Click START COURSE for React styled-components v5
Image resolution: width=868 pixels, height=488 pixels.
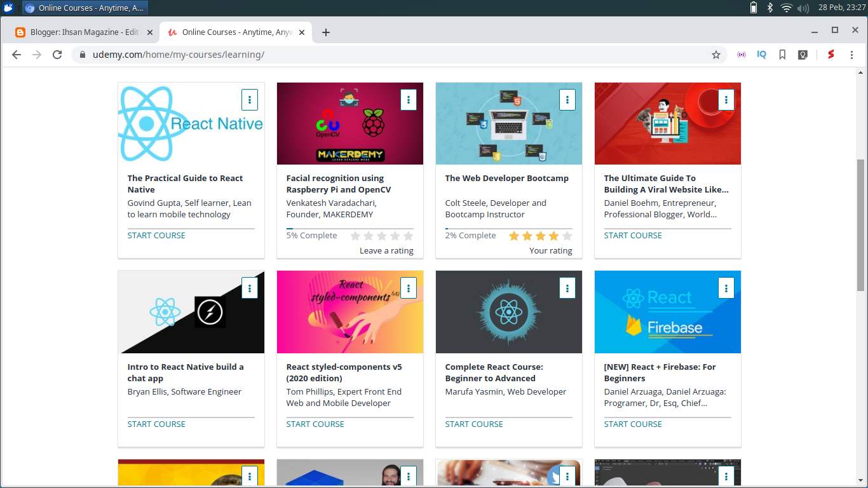point(315,424)
